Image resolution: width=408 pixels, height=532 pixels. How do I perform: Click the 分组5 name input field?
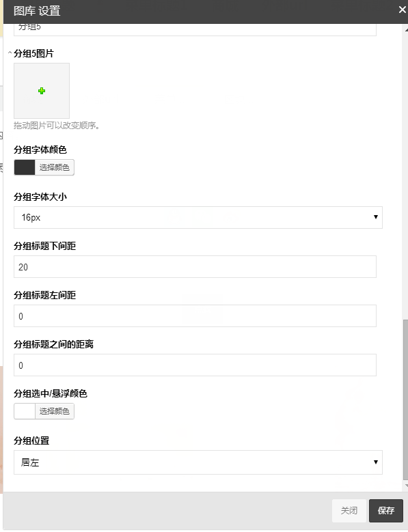[195, 29]
